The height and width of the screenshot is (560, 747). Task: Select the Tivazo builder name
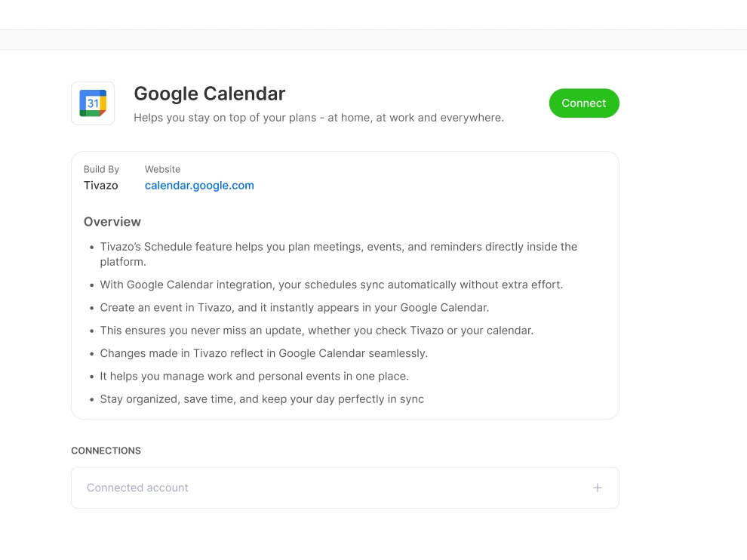pos(101,186)
